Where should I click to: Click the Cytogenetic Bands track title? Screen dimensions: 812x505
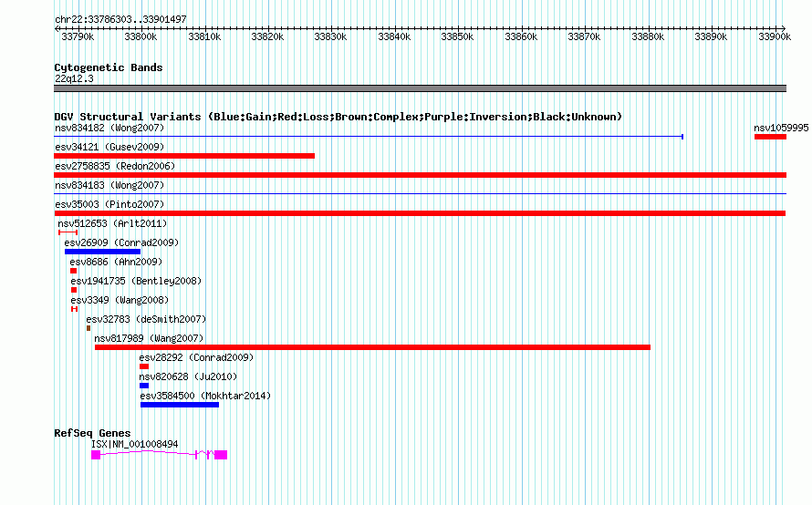pos(109,67)
